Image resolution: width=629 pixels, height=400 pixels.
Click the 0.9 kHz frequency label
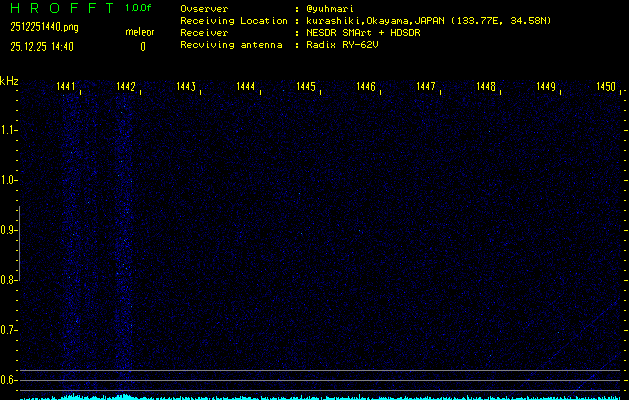pyautogui.click(x=7, y=230)
